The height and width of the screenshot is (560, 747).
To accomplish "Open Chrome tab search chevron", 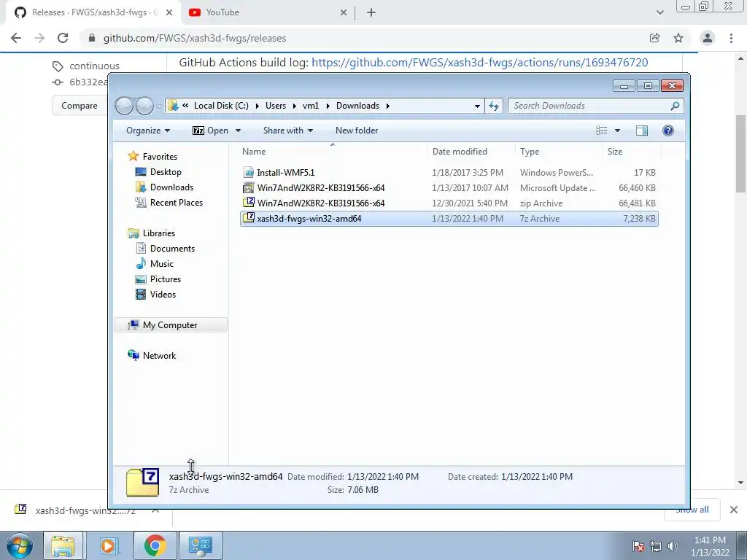I will click(659, 12).
